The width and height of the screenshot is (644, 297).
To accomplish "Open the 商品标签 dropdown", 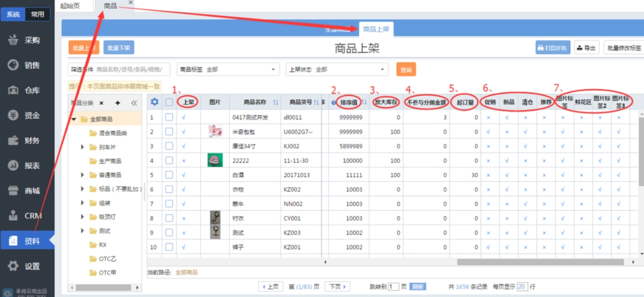I will 228,70.
